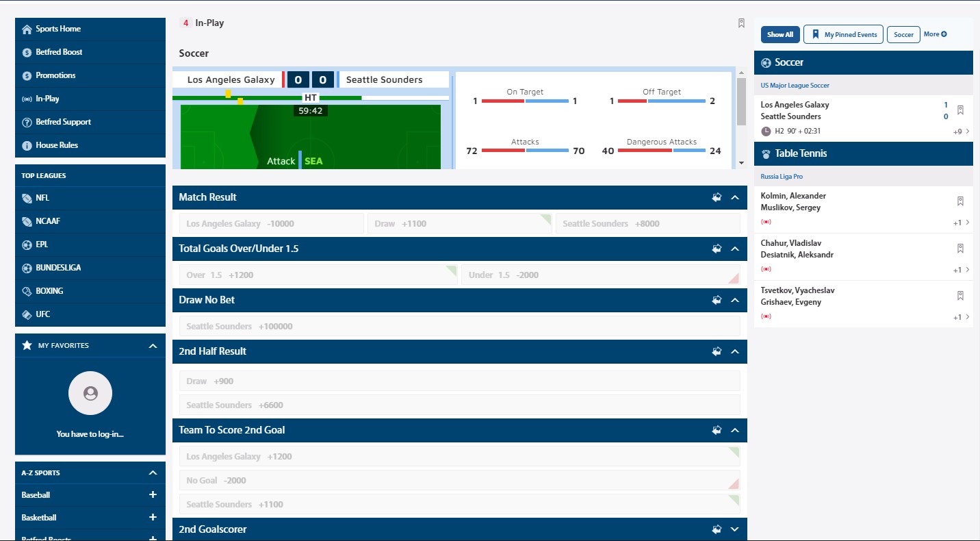Go to the Promotions page

pos(90,75)
